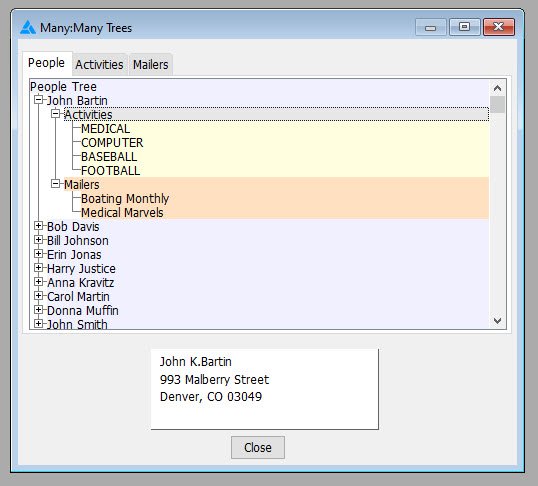The image size is (538, 486).
Task: Maximize the Many:Many Trees window
Action: point(465,27)
